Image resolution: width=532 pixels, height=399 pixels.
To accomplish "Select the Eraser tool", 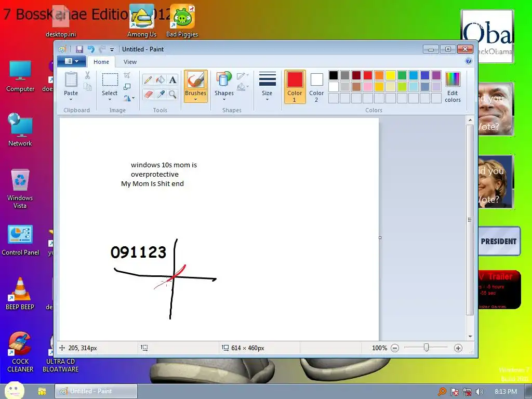I will pos(148,94).
